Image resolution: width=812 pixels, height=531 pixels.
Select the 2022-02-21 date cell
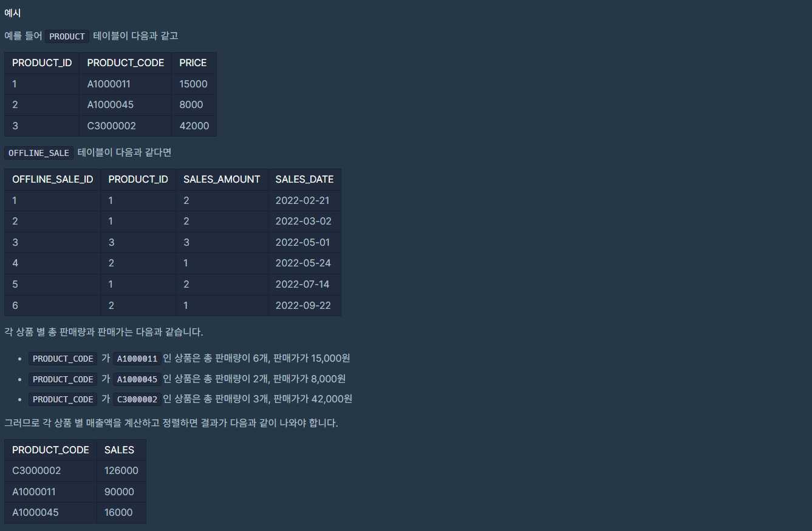pos(303,201)
